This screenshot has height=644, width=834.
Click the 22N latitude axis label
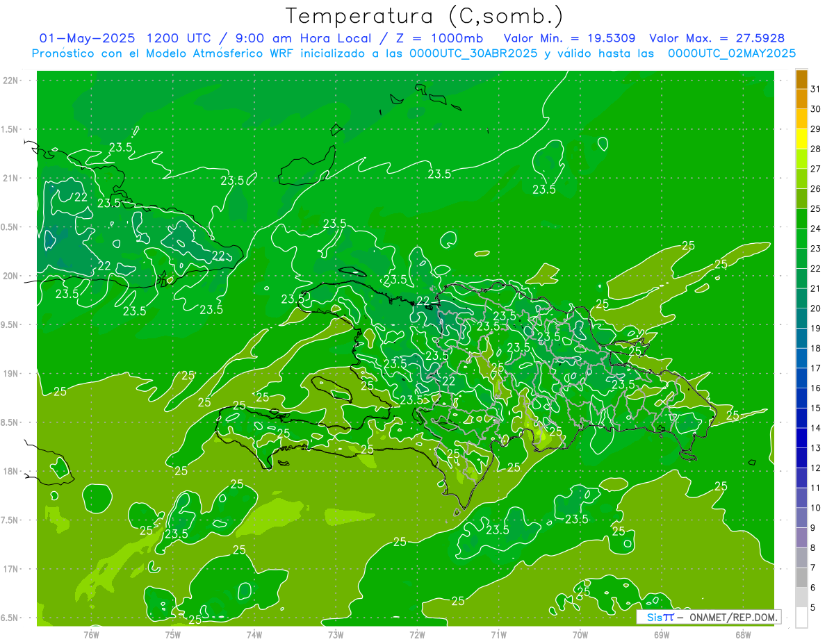click(10, 80)
